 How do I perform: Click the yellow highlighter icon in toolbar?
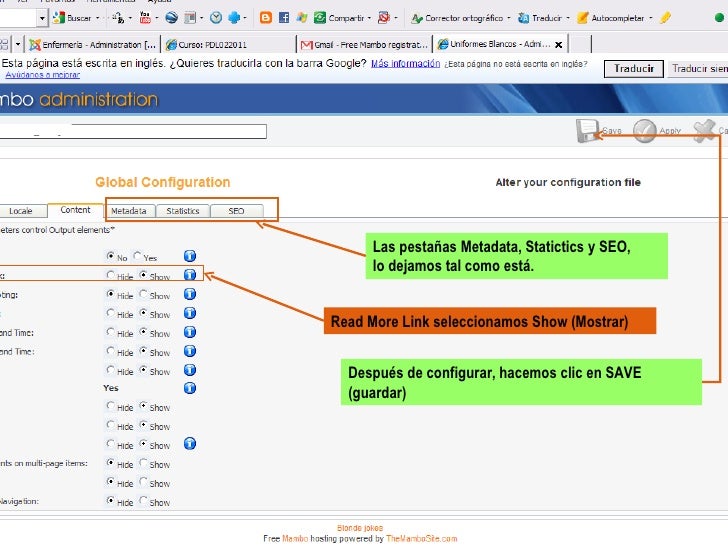(x=665, y=18)
